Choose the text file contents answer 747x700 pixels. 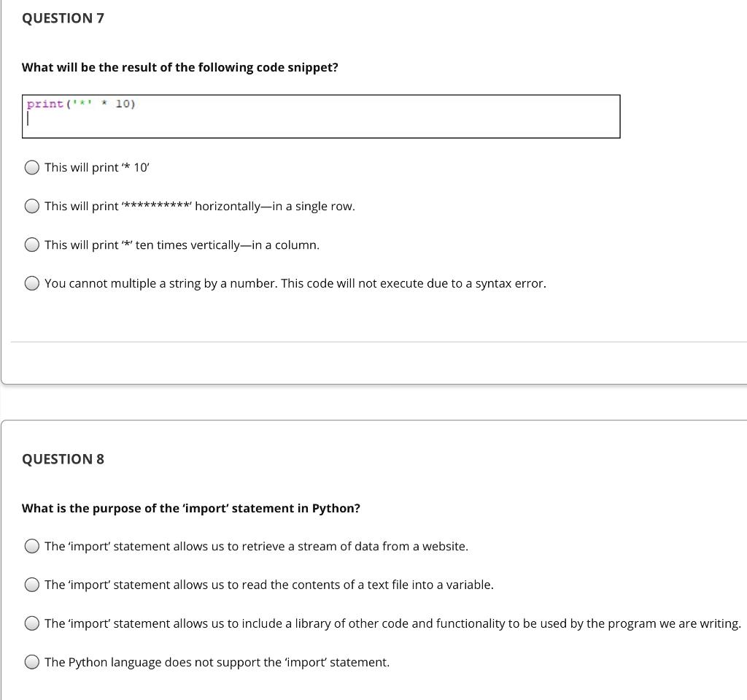coord(32,584)
